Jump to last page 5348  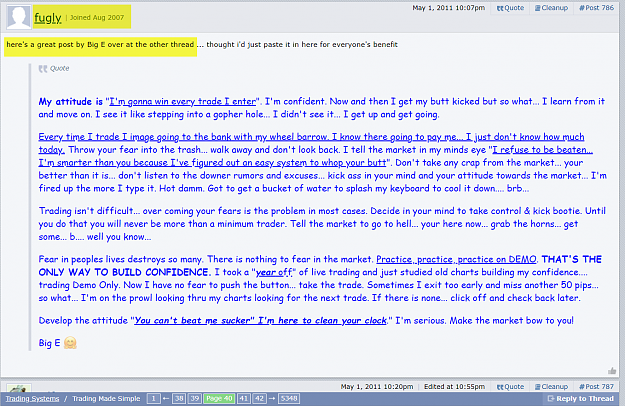pyautogui.click(x=289, y=398)
